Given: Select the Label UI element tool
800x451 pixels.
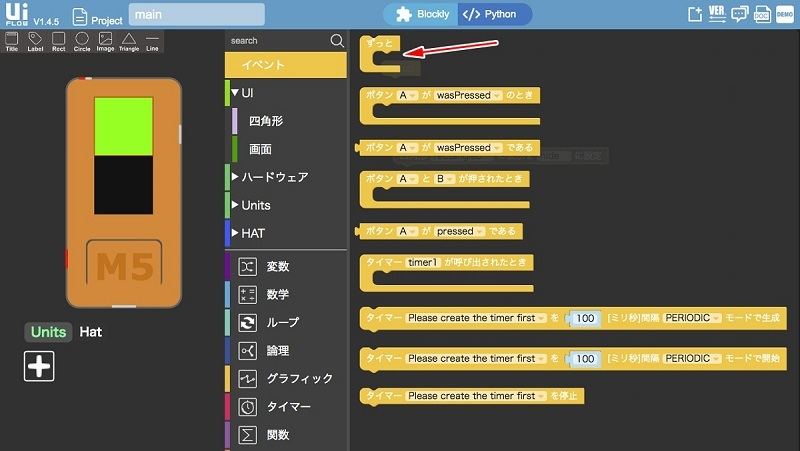Looking at the screenshot, I should coord(35,42).
